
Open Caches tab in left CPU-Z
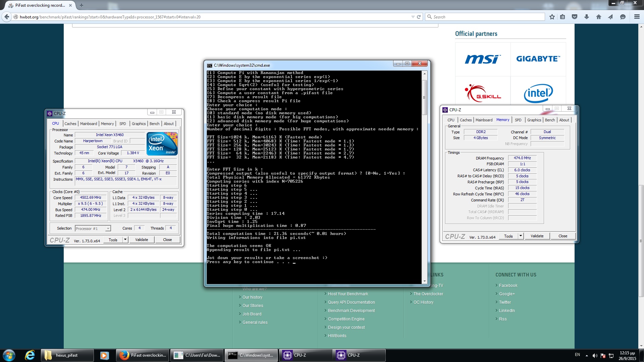[70, 124]
